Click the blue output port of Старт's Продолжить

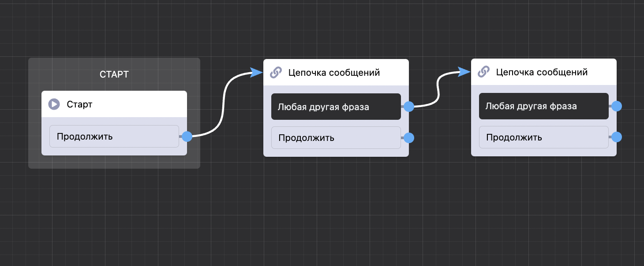tap(187, 137)
